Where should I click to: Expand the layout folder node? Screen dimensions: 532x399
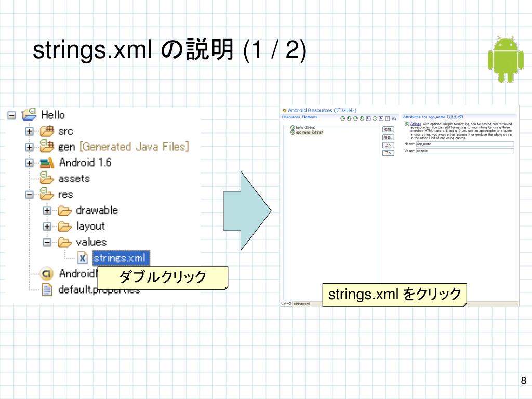pyautogui.click(x=47, y=227)
